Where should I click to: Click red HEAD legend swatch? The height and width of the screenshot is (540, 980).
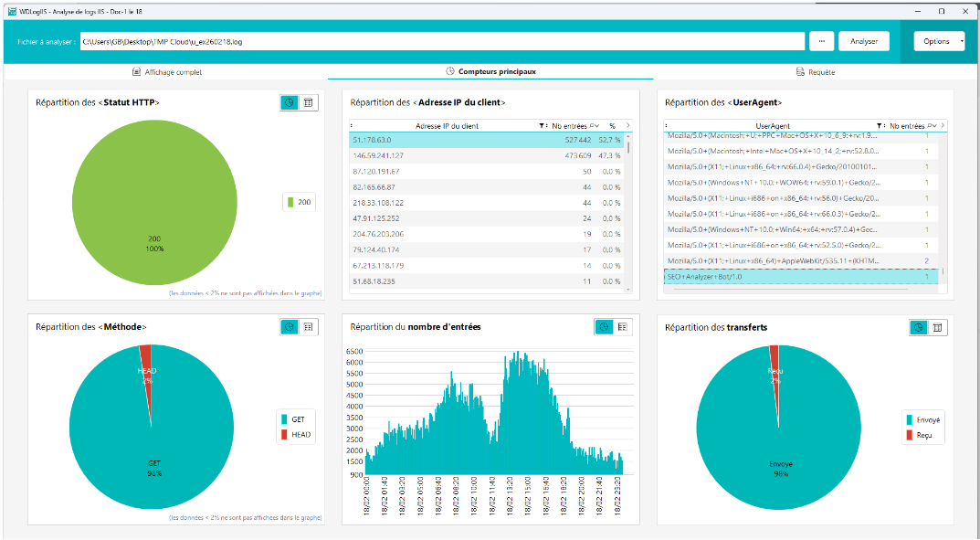[x=284, y=434]
